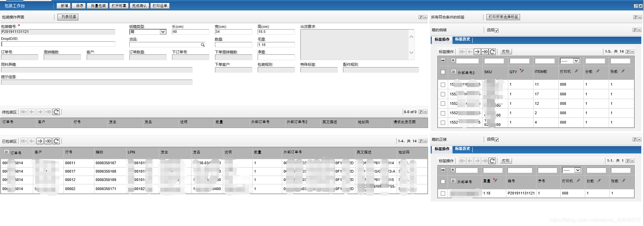Image resolution: width=644 pixels, height=226 pixels.
Task: Click the 打开称重 button
Action: [119, 6]
